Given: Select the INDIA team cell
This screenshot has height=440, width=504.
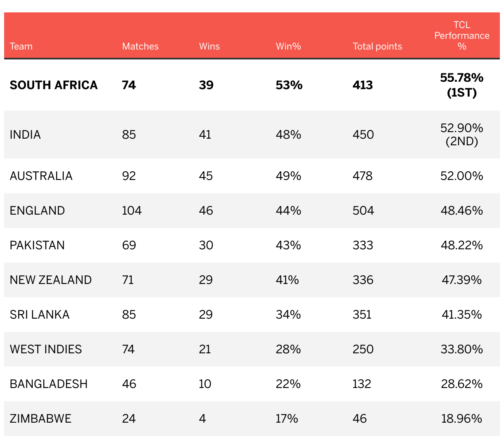Looking at the screenshot, I should [25, 135].
